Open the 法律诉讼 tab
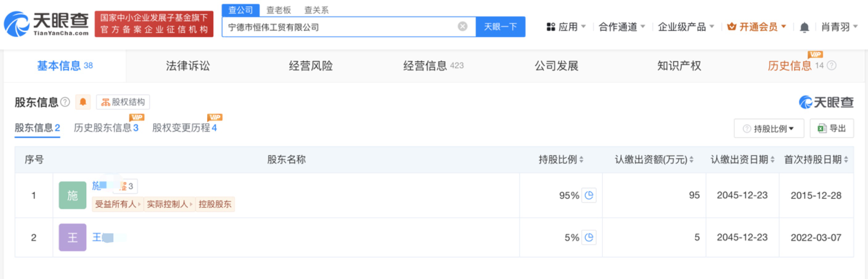The height and width of the screenshot is (279, 868). [188, 66]
